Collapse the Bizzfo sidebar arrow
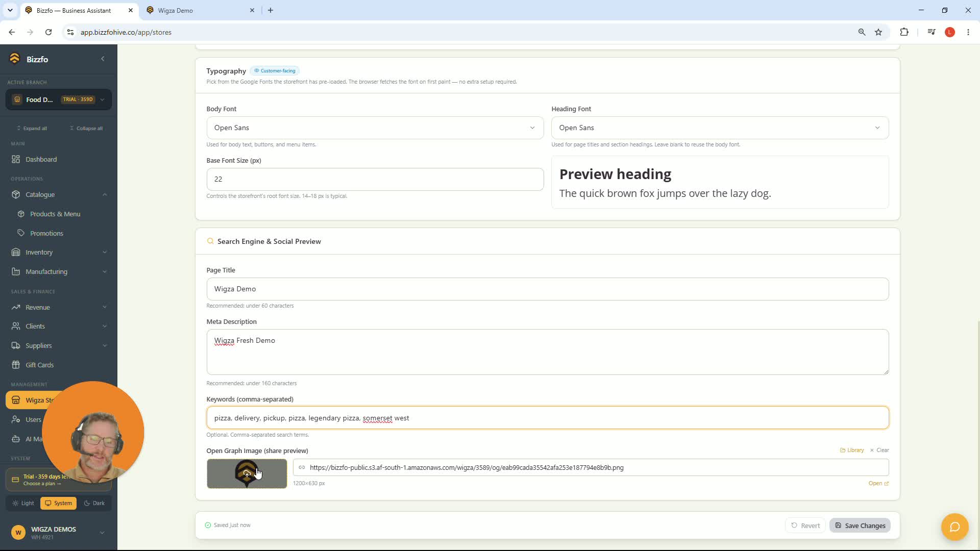 coord(103,59)
